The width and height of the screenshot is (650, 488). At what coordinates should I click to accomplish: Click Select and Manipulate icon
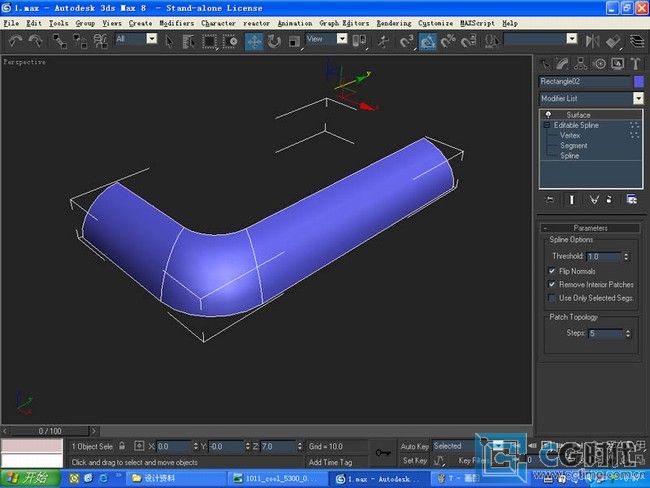383,41
